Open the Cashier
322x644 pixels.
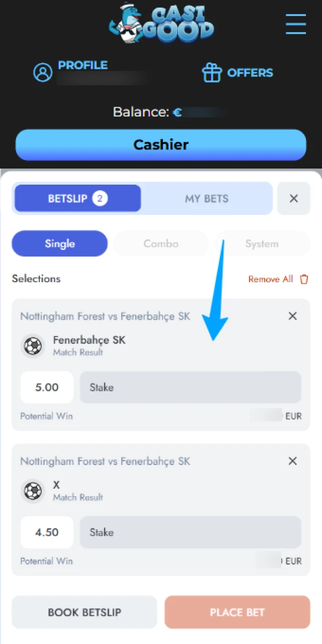pyautogui.click(x=161, y=144)
